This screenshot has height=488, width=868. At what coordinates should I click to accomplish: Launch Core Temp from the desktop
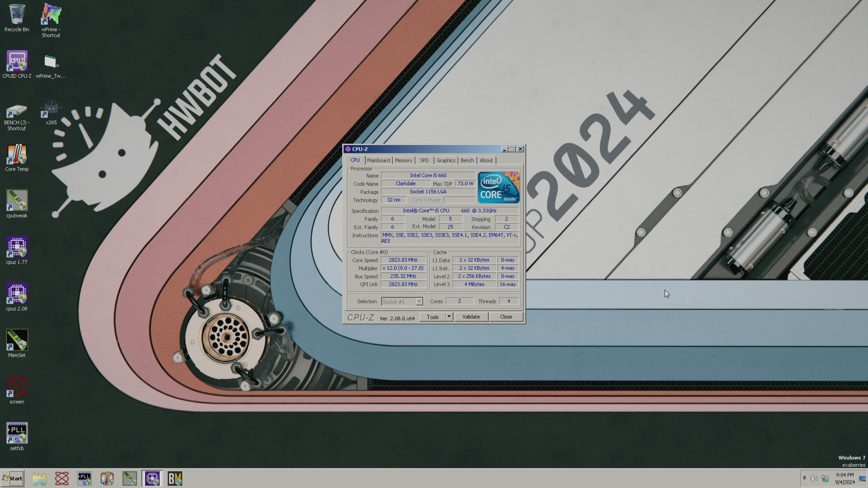coord(17,158)
